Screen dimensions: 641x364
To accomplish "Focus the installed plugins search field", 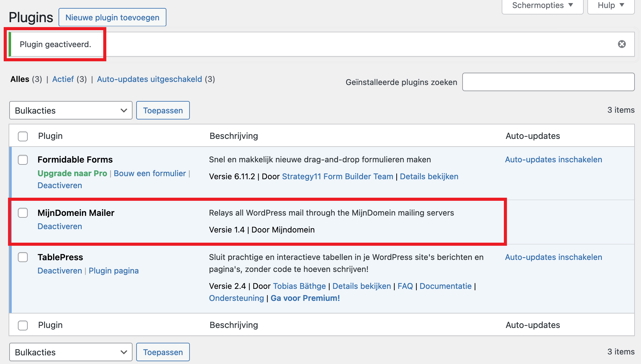I will 548,82.
